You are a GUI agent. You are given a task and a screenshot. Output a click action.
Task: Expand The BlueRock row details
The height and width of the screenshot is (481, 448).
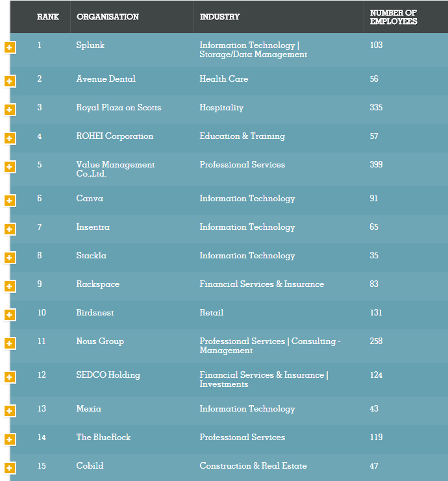(x=10, y=439)
